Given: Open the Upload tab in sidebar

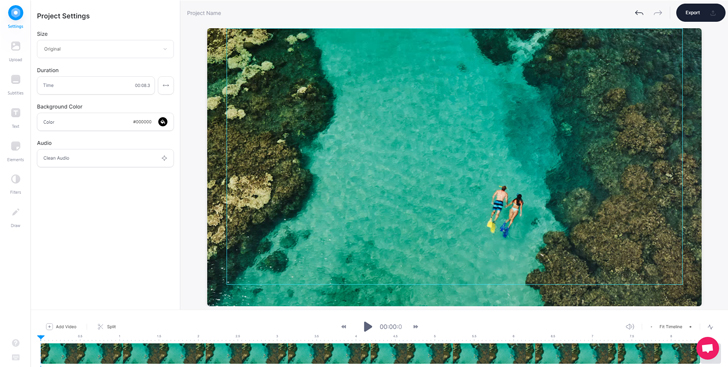Looking at the screenshot, I should (x=15, y=50).
